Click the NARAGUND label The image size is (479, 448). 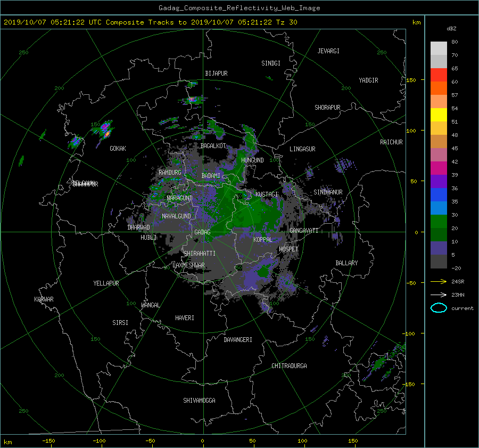(180, 198)
